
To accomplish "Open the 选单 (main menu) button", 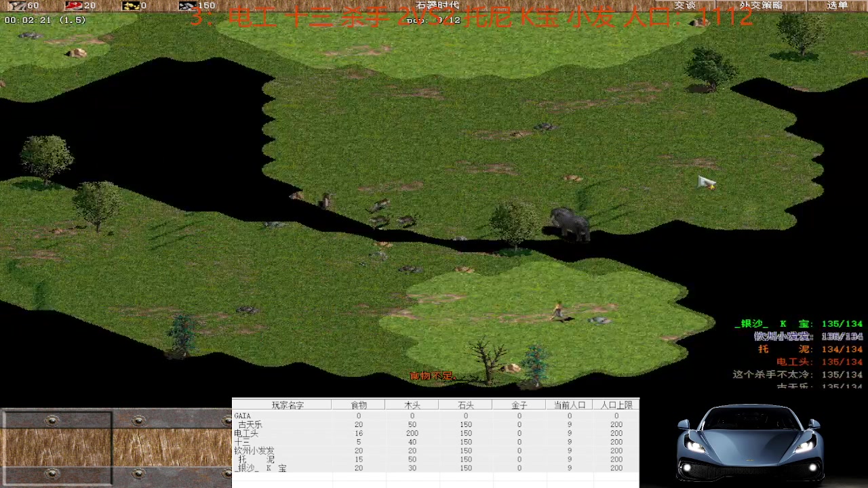I will (838, 5).
